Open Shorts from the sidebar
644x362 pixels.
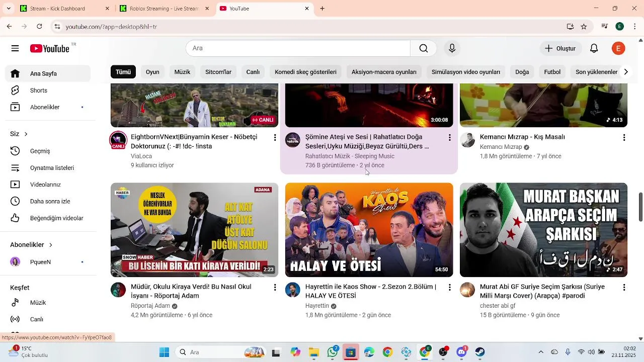(x=48, y=90)
